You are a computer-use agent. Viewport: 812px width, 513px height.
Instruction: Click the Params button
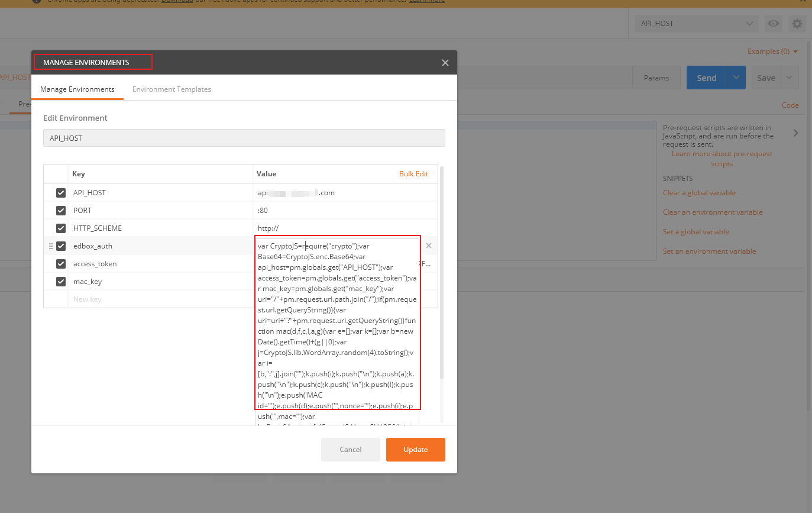(656, 78)
